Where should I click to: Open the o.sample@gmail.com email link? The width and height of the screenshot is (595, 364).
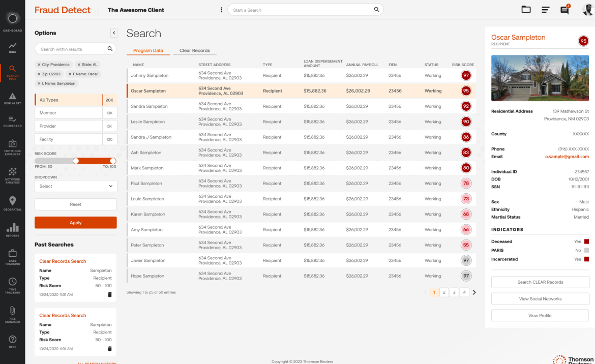[x=567, y=157]
